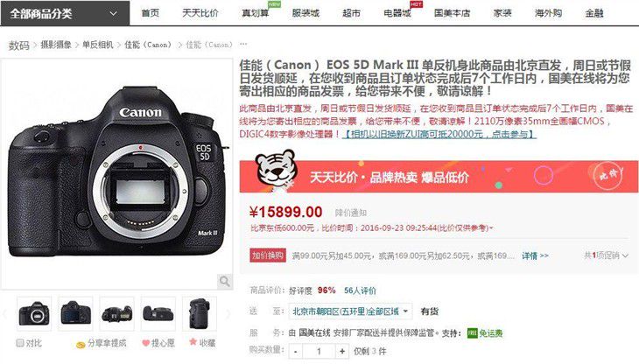Go to the 电器城 navigation tab
Screen dimensions: 639x364
[x=397, y=13]
